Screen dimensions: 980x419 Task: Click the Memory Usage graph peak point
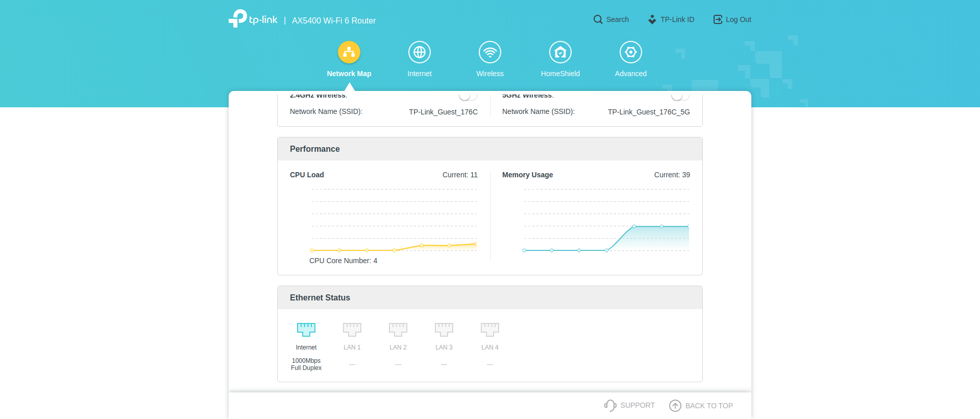point(634,226)
